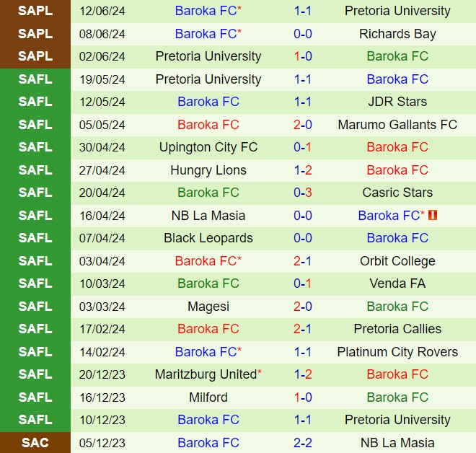The height and width of the screenshot is (453, 476).
Task: Select Magesi team link
Action: pos(208,307)
